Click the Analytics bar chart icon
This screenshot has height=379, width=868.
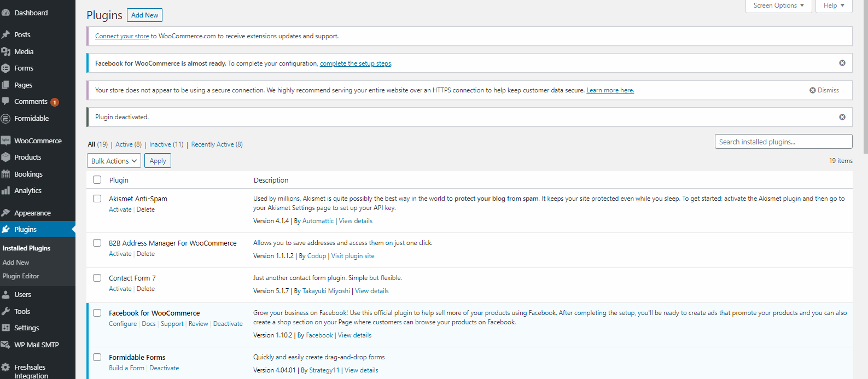pyautogui.click(x=6, y=191)
